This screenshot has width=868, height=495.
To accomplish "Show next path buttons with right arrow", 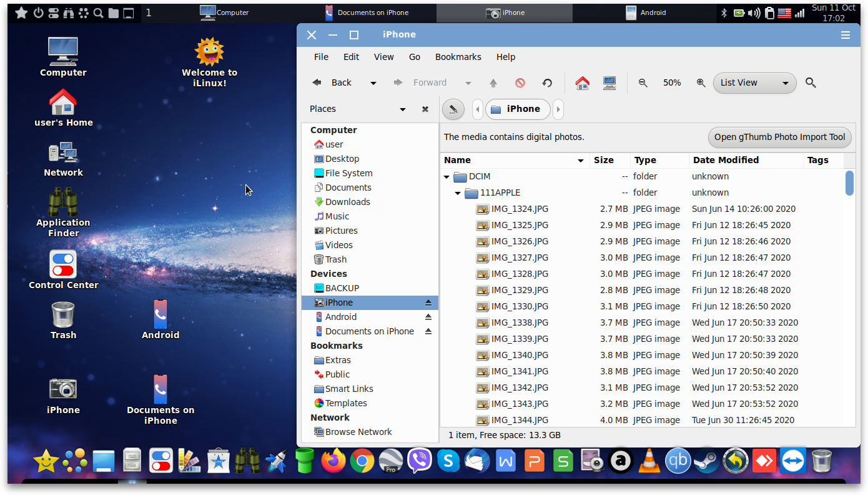I will [x=558, y=109].
